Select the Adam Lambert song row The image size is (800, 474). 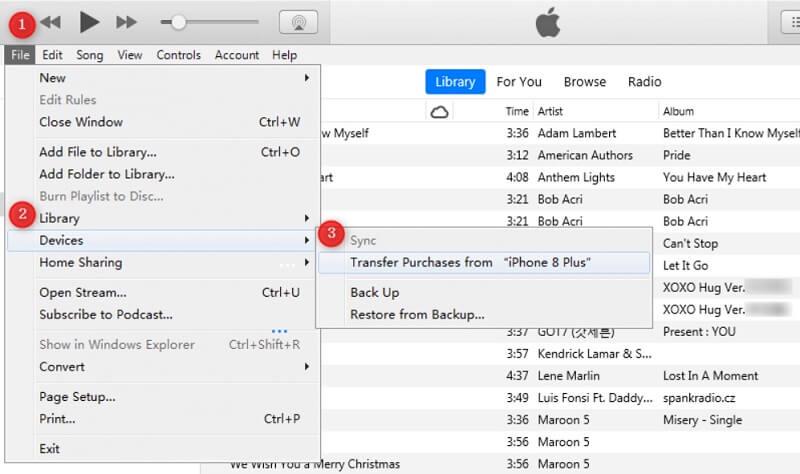(x=560, y=133)
